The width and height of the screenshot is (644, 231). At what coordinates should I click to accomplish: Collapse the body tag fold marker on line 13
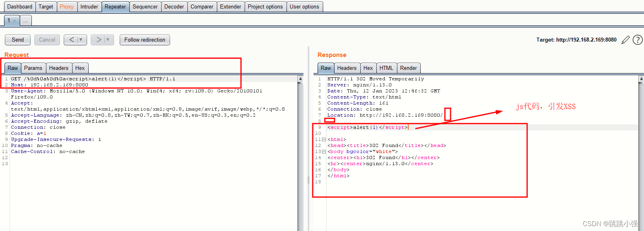pyautogui.click(x=324, y=151)
